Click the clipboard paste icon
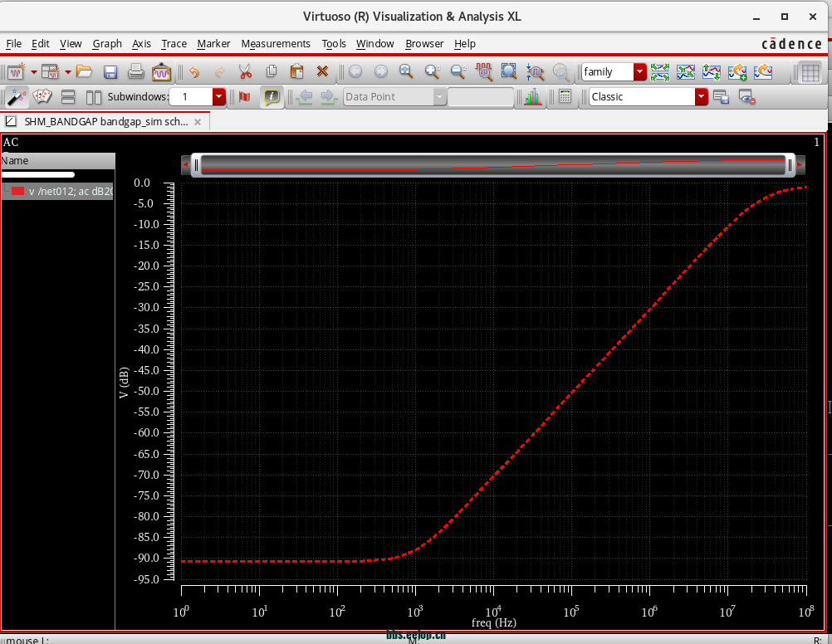Image resolution: width=832 pixels, height=644 pixels. [296, 71]
